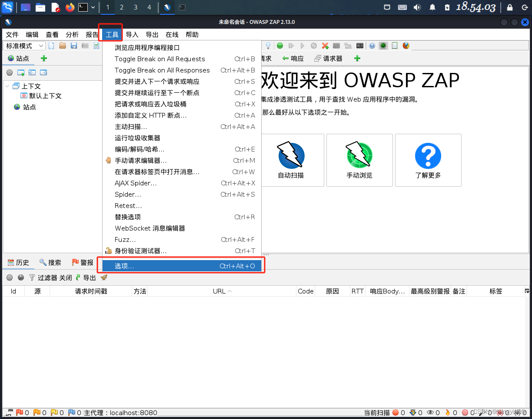The width and height of the screenshot is (532, 419).
Task: Open the Online menu in menu bar
Action: tap(172, 35)
